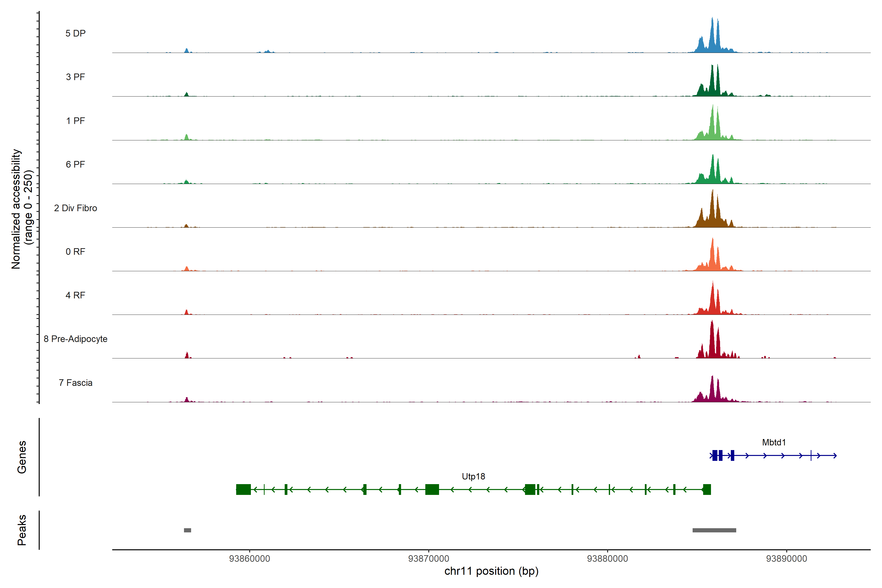The width and height of the screenshot is (882, 588).
Task: Click the leftmost green Utp18 exon block
Action: (x=243, y=489)
